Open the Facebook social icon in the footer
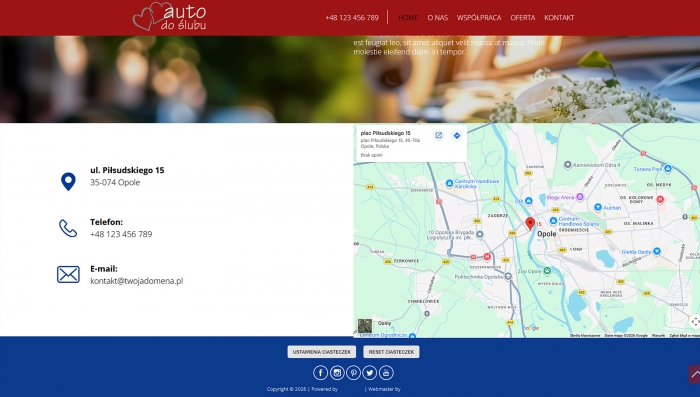 (x=321, y=372)
